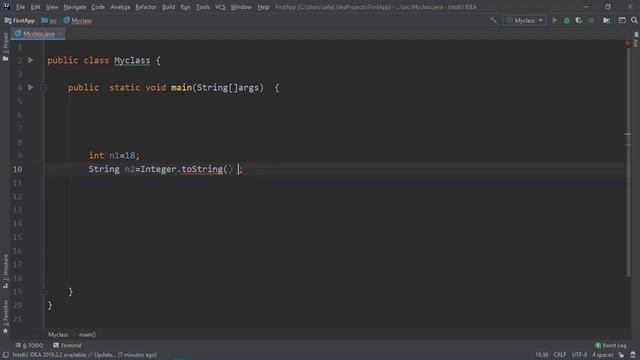The image size is (640, 360).
Task: Click the tool window quick-access icon in status bar
Action: coord(5,355)
